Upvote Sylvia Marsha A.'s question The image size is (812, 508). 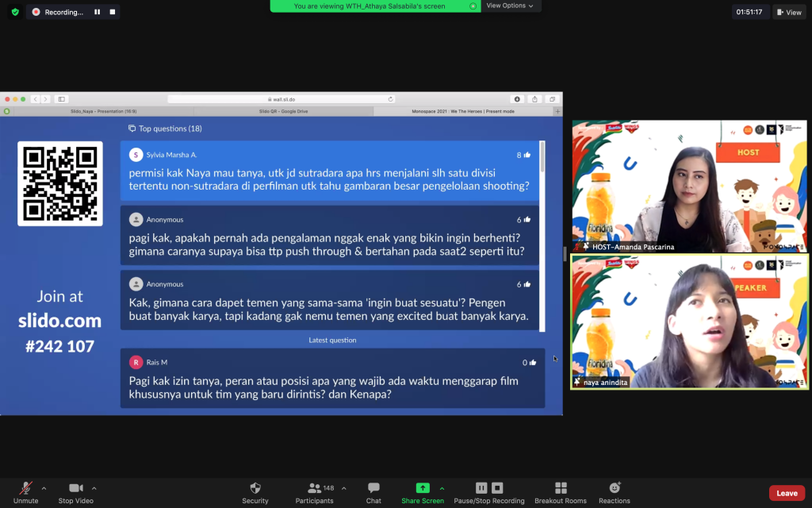tap(527, 155)
